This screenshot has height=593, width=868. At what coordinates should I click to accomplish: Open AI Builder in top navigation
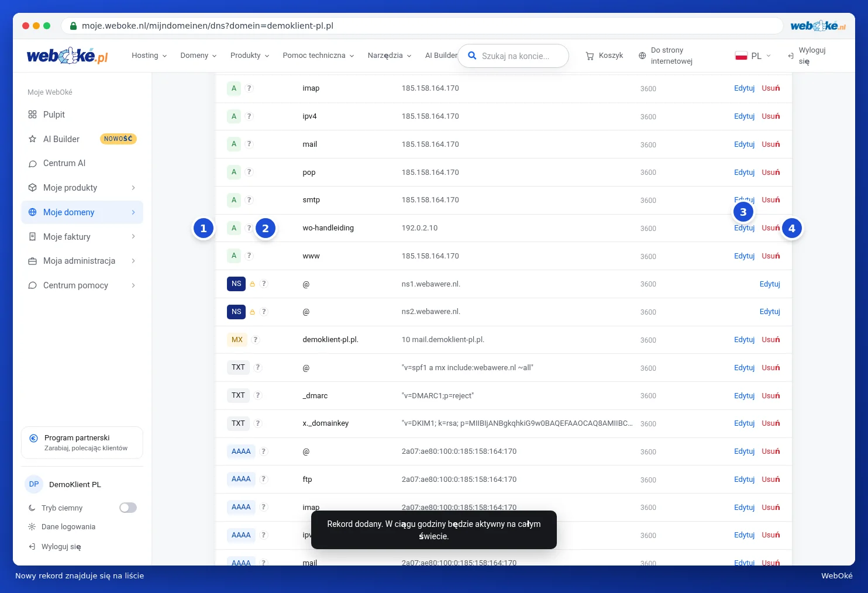pos(441,56)
